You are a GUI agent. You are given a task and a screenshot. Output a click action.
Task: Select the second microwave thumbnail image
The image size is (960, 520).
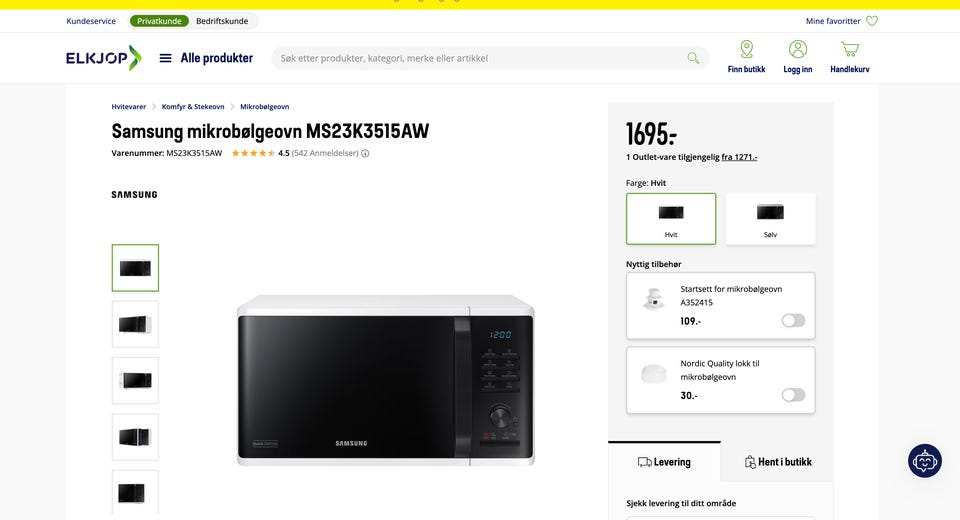click(135, 324)
